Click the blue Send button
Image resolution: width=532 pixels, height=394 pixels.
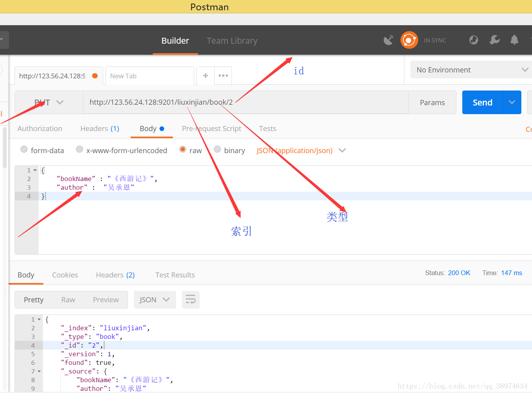482,102
